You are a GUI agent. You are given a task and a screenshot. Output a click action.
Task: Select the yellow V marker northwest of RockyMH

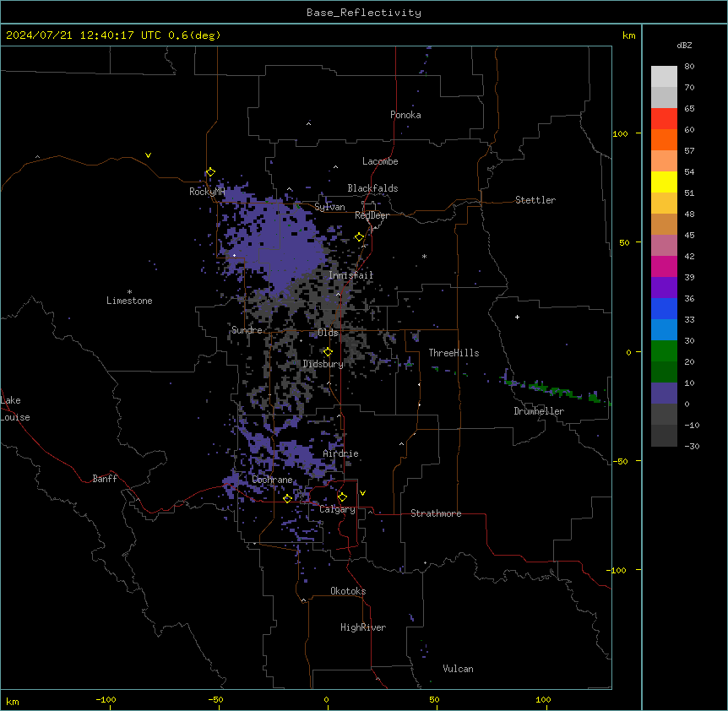(148, 155)
